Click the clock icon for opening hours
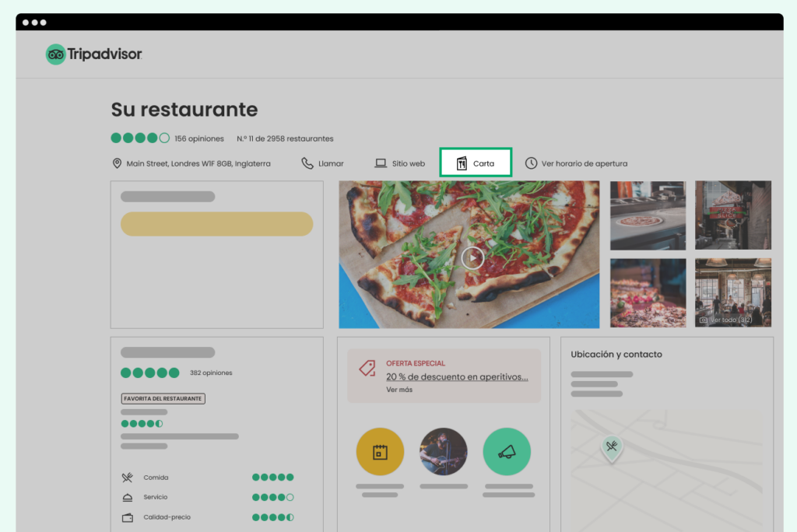The height and width of the screenshot is (532, 797). pyautogui.click(x=531, y=163)
